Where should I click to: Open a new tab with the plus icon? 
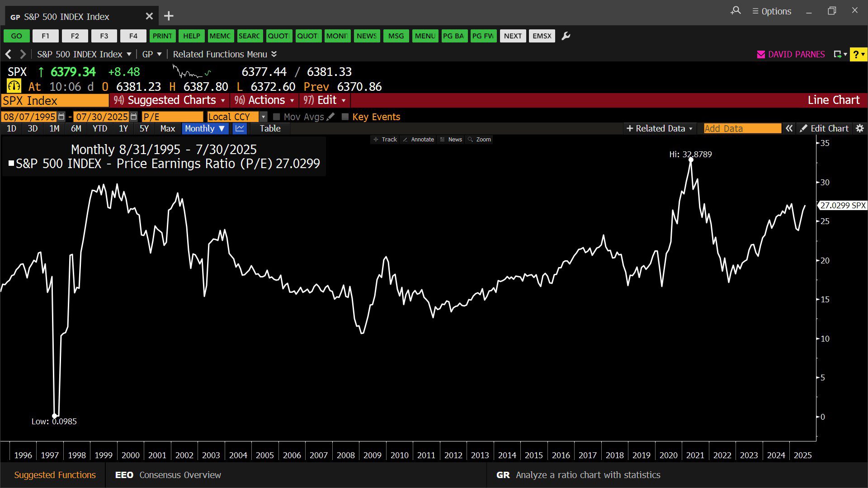[x=169, y=16]
